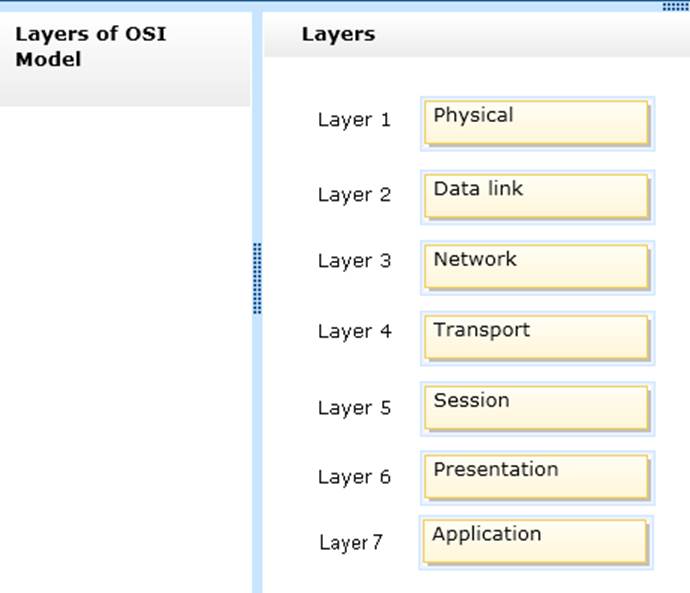The height and width of the screenshot is (593, 690).
Task: Select the Physical layer box
Action: point(536,122)
